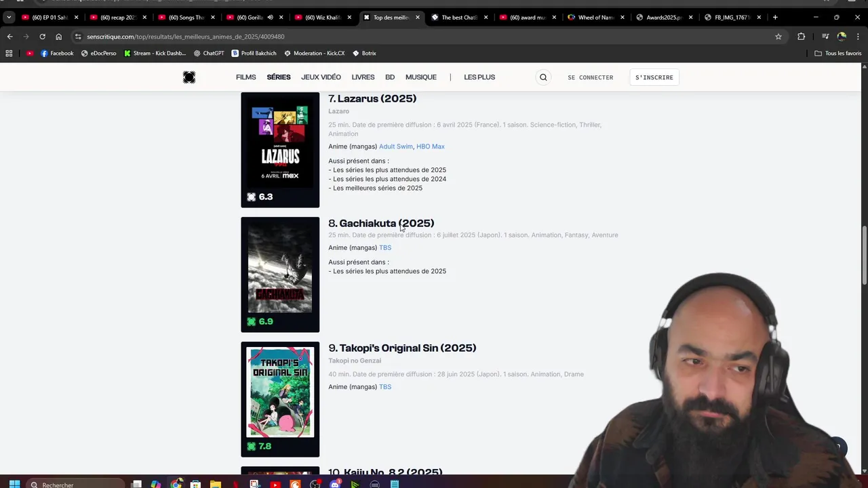Open the Facebook bookmark
This screenshot has height=488, width=868.
coord(57,53)
